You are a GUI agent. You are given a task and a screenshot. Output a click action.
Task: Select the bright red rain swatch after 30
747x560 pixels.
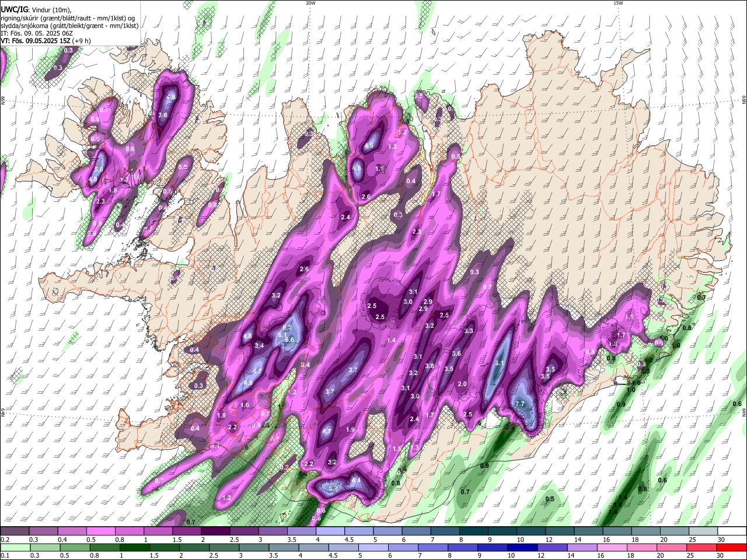click(731, 547)
